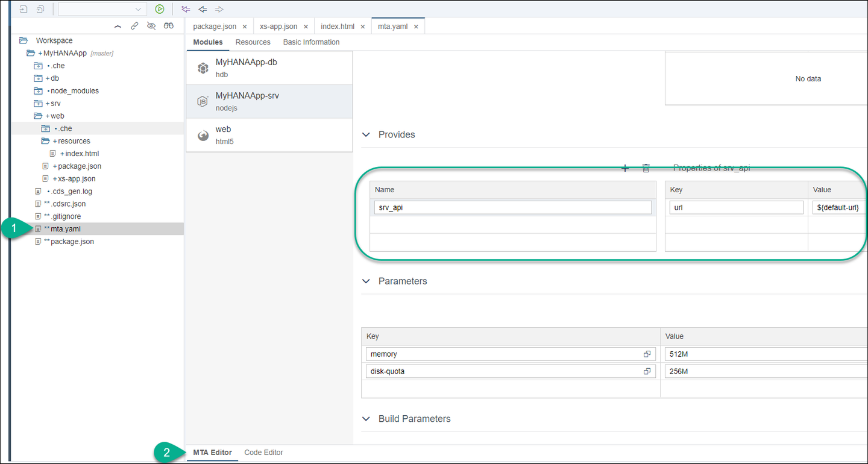This screenshot has width=868, height=464.
Task: Close the index.html editor tab
Action: pyautogui.click(x=363, y=27)
